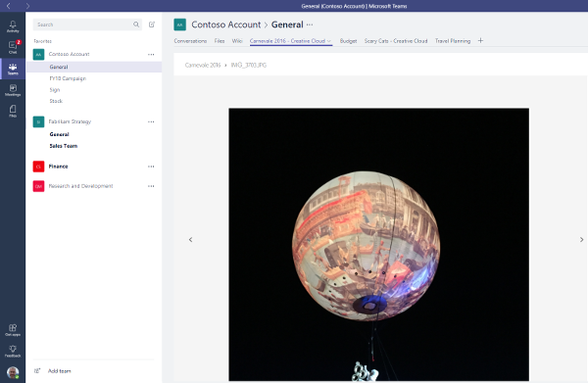This screenshot has height=383, width=588.
Task: Click inside the Search field
Action: (x=82, y=24)
